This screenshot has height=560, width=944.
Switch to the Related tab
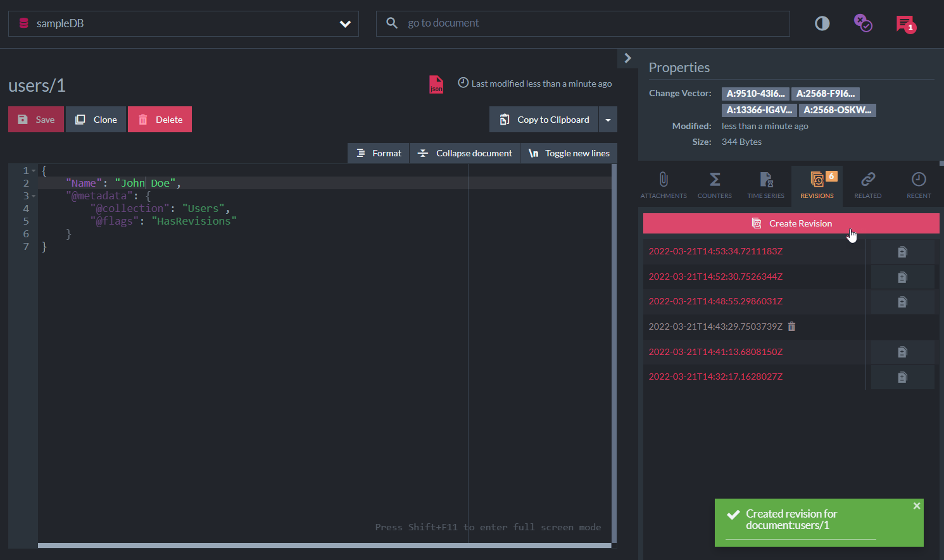point(868,185)
